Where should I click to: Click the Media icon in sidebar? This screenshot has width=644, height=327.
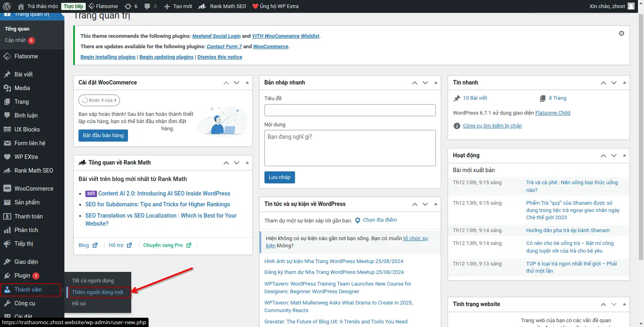click(7, 88)
